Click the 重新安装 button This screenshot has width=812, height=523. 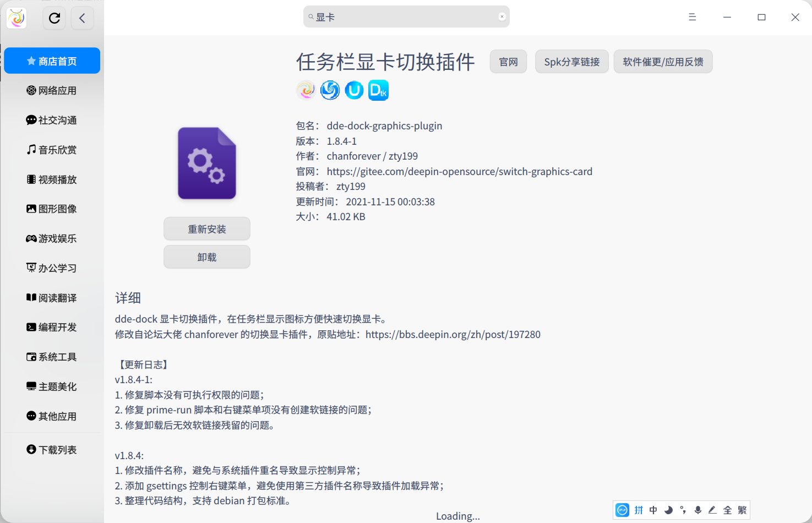tap(206, 228)
